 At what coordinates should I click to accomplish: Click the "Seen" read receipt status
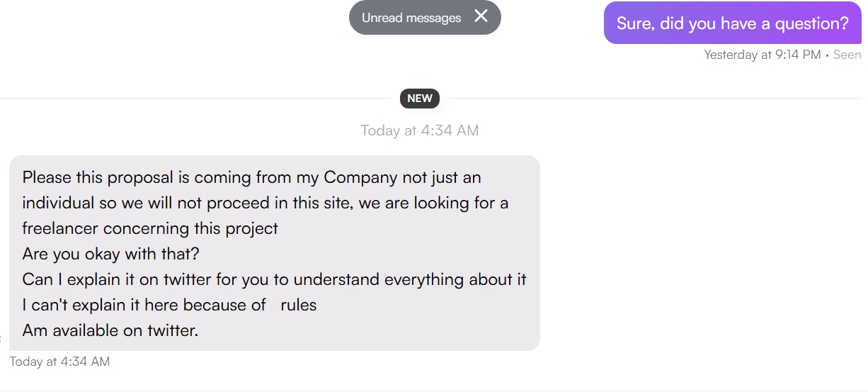[x=847, y=55]
